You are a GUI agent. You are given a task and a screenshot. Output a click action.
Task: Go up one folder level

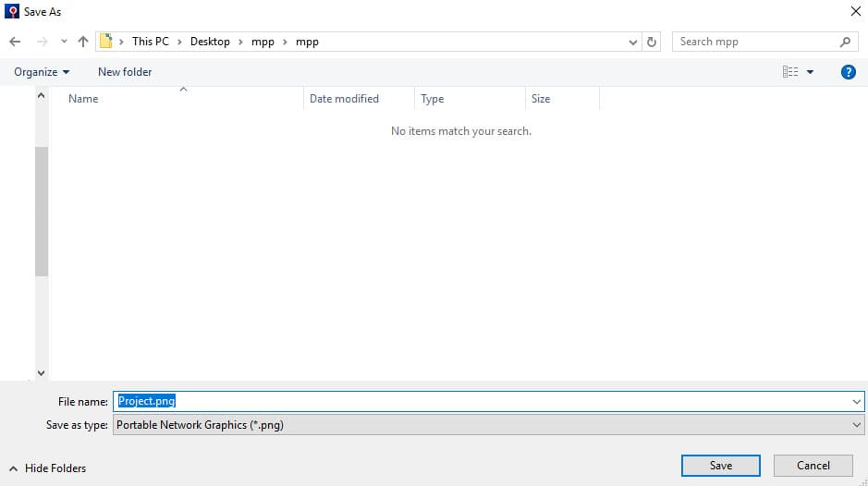(x=83, y=42)
